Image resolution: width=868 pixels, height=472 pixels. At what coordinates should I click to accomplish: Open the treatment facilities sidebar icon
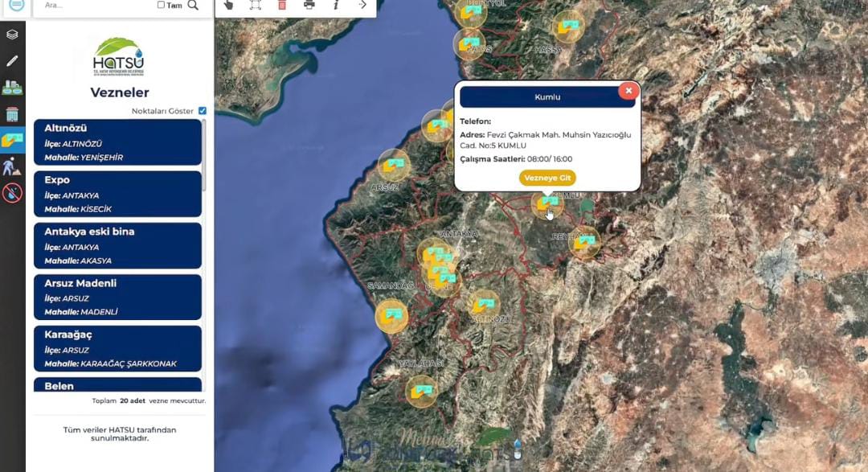12,88
